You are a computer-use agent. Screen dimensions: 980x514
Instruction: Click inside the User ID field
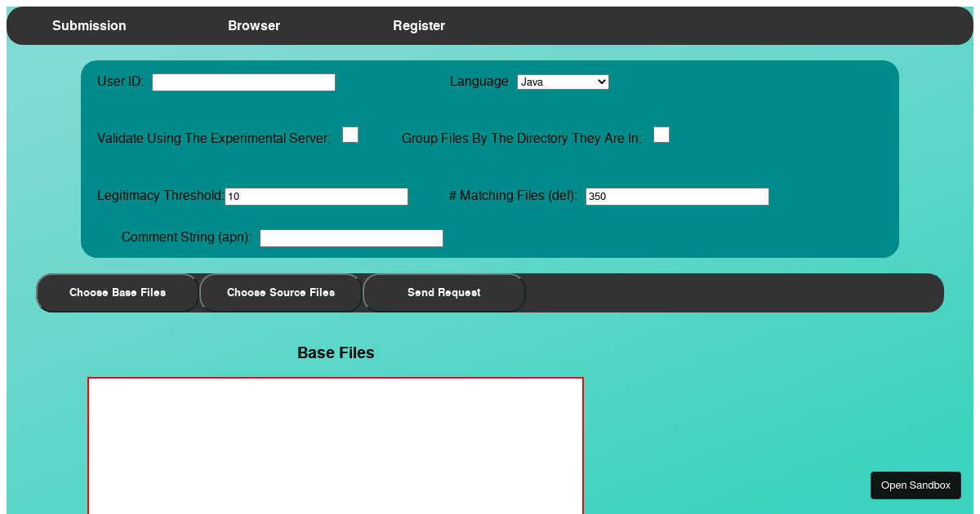243,82
